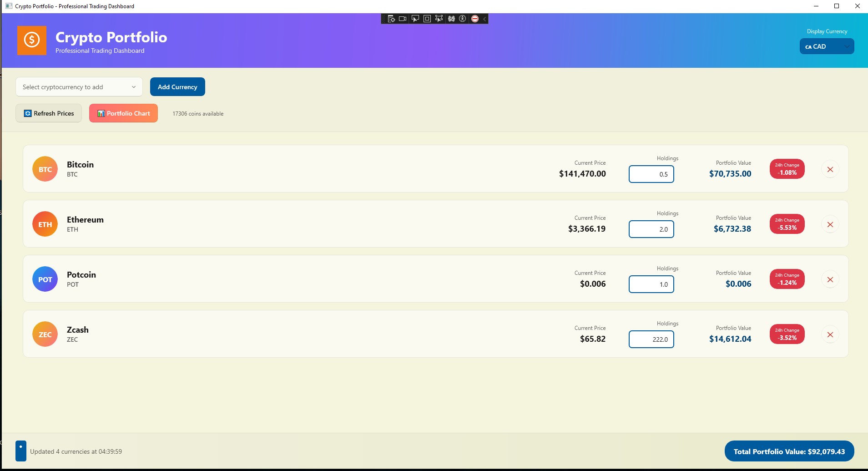Edit the Zcash holdings input field
This screenshot has width=868, height=471.
pyautogui.click(x=651, y=339)
